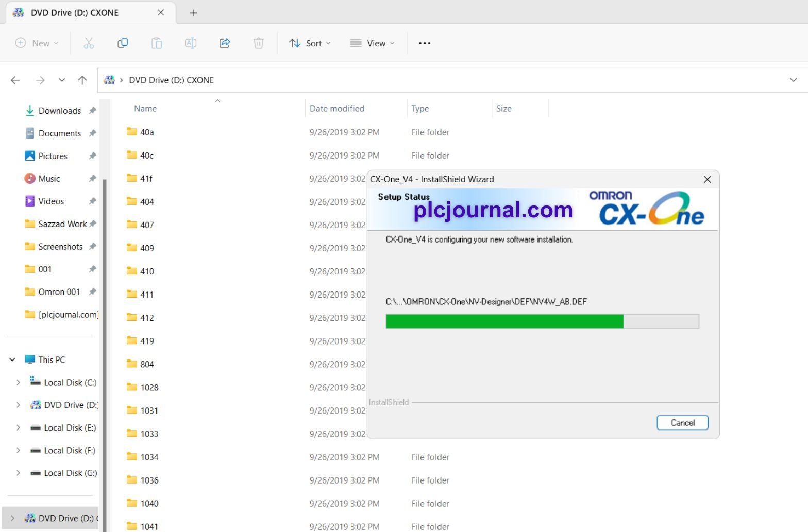Click the Delete trash icon

click(259, 43)
